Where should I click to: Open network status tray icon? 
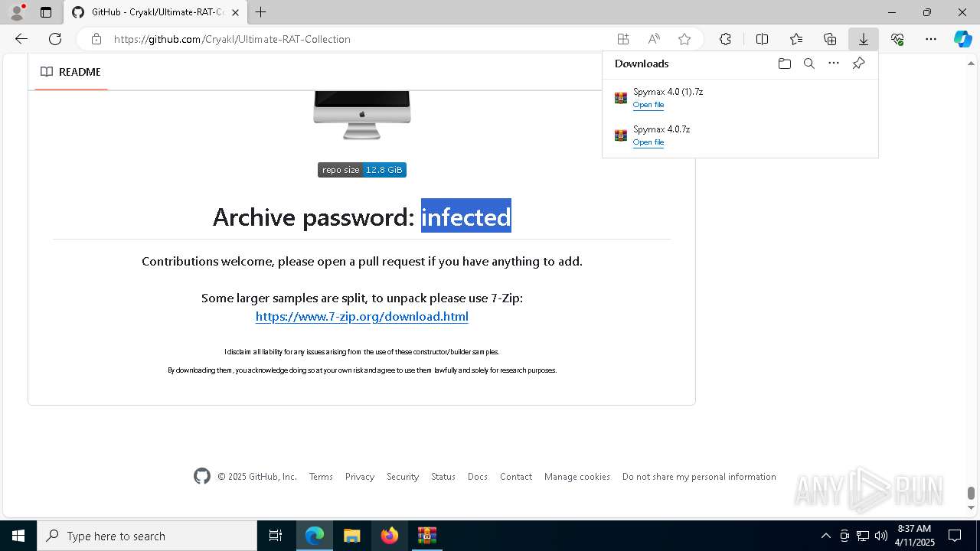pos(863,536)
